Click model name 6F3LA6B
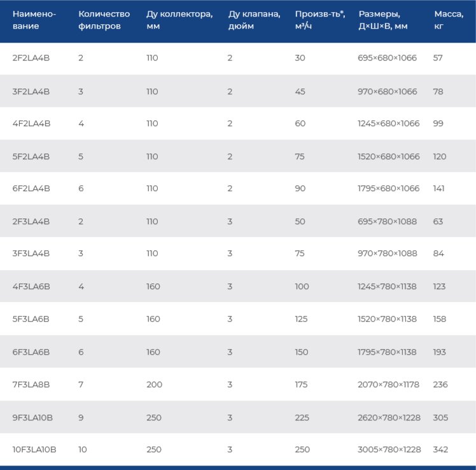The height and width of the screenshot is (470, 476). 31,352
